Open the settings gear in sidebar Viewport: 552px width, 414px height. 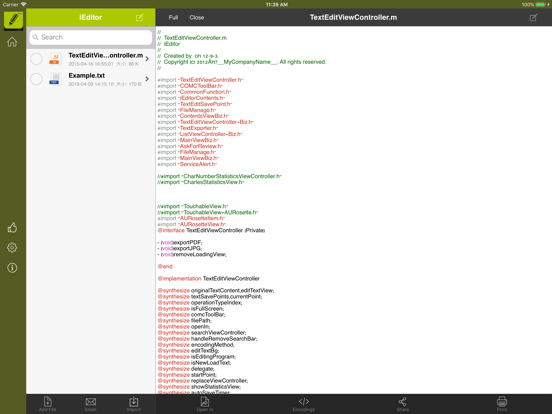coord(12,248)
